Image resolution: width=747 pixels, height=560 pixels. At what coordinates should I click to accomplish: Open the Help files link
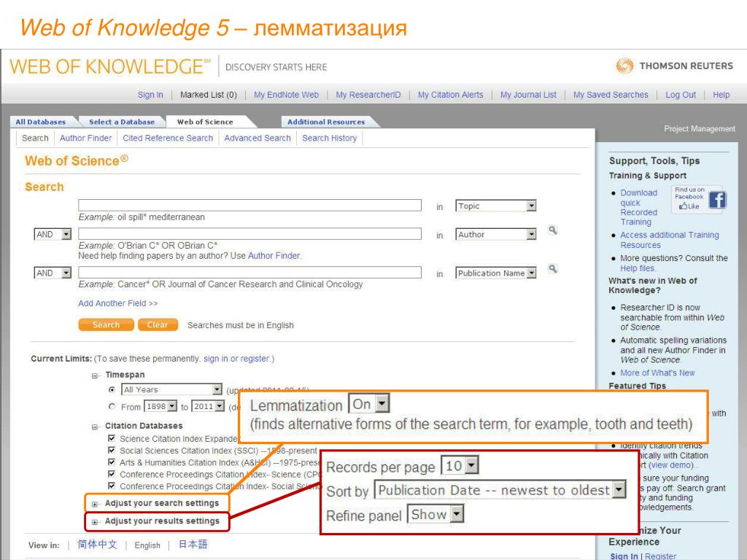[x=638, y=268]
